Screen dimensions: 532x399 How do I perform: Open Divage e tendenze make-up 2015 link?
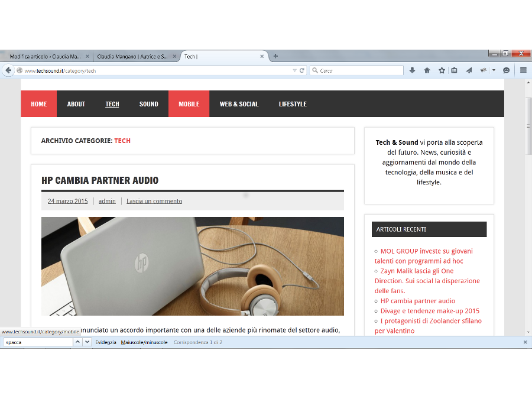pyautogui.click(x=430, y=311)
